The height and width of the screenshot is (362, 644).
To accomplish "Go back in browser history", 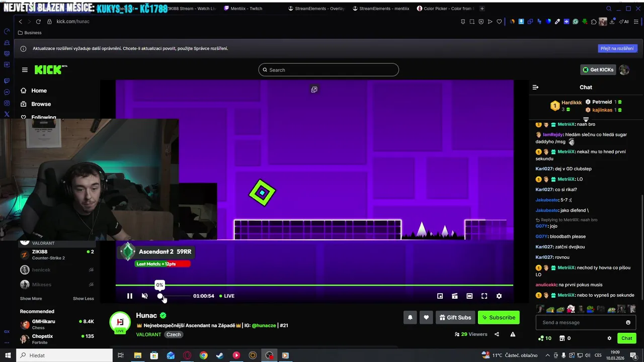I will [20, 22].
